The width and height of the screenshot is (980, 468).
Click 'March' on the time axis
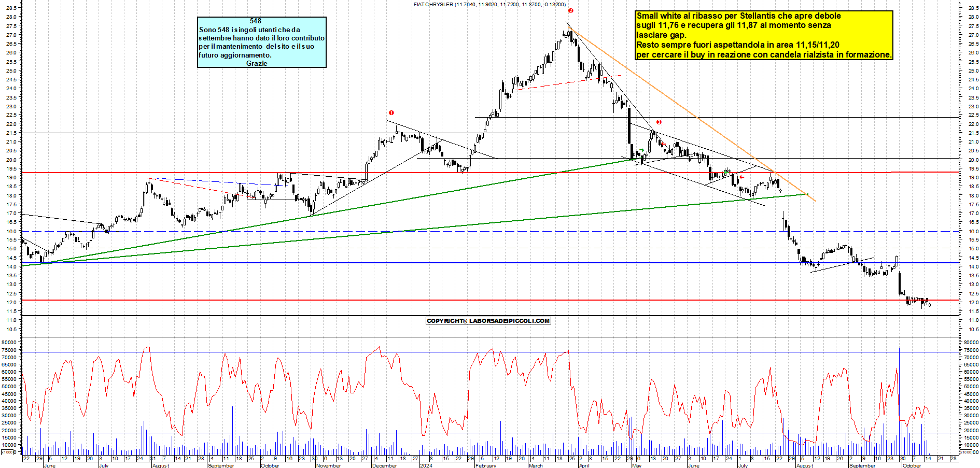pos(536,465)
